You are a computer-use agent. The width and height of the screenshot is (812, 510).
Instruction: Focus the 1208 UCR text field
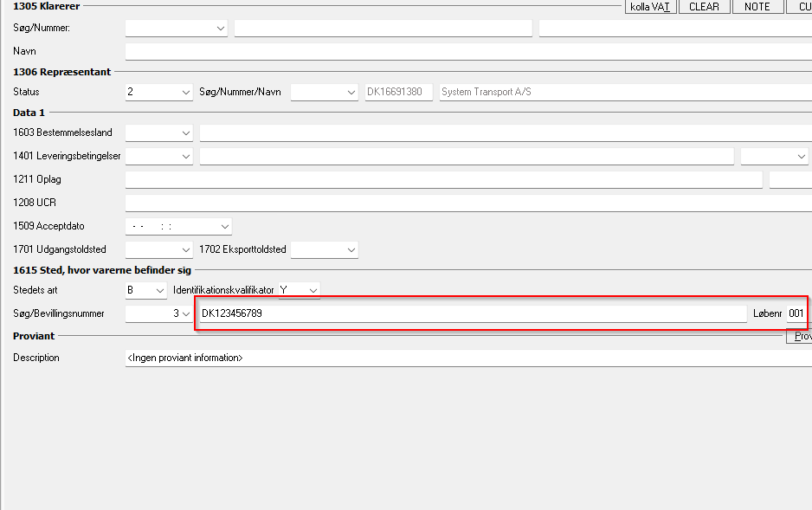pyautogui.click(x=467, y=203)
